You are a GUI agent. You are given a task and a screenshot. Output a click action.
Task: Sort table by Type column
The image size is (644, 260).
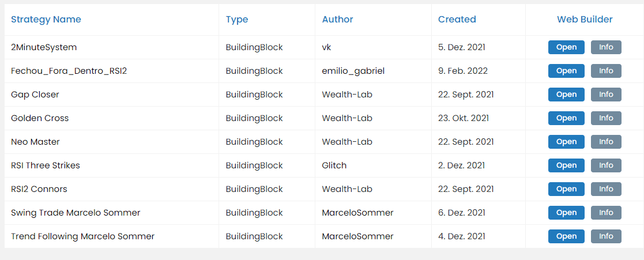pos(237,19)
